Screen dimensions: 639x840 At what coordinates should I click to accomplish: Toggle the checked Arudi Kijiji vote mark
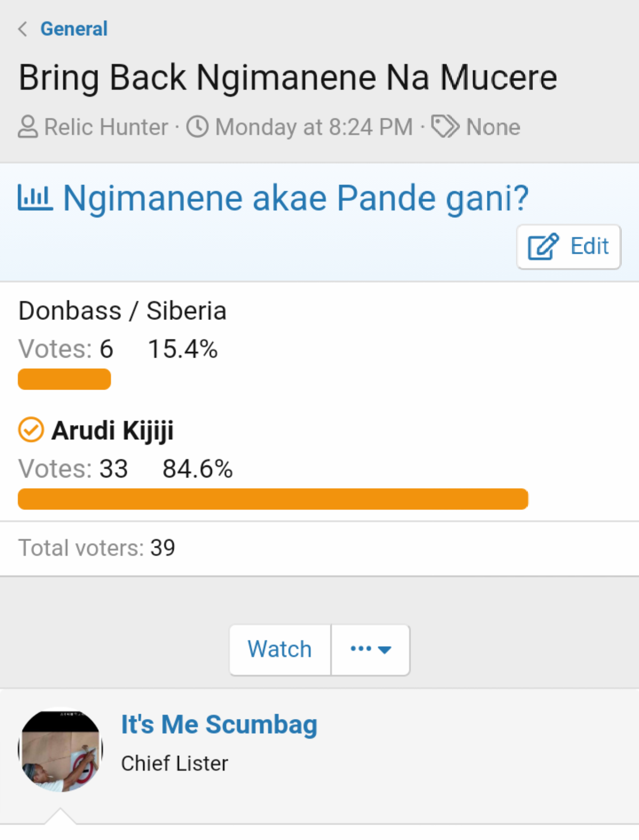point(31,430)
